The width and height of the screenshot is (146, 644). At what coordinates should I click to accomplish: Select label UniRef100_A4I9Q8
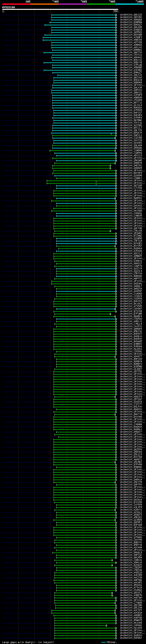[x=131, y=211]
